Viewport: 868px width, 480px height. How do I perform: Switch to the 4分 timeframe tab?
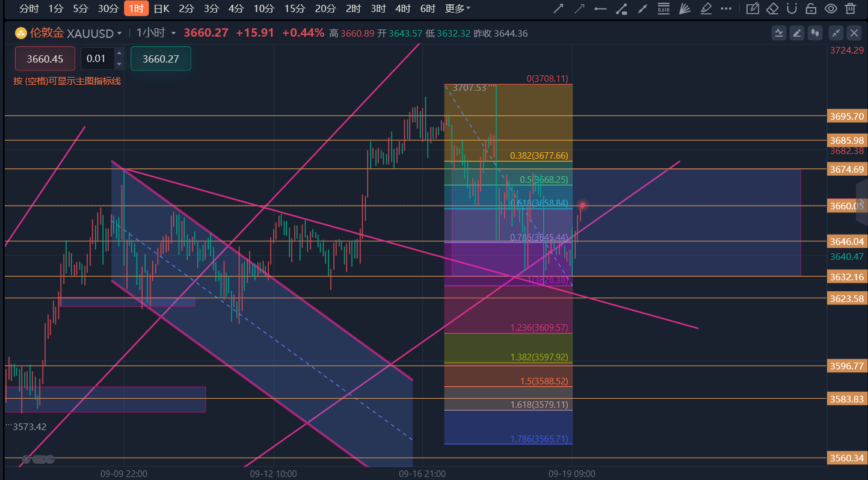click(x=236, y=8)
